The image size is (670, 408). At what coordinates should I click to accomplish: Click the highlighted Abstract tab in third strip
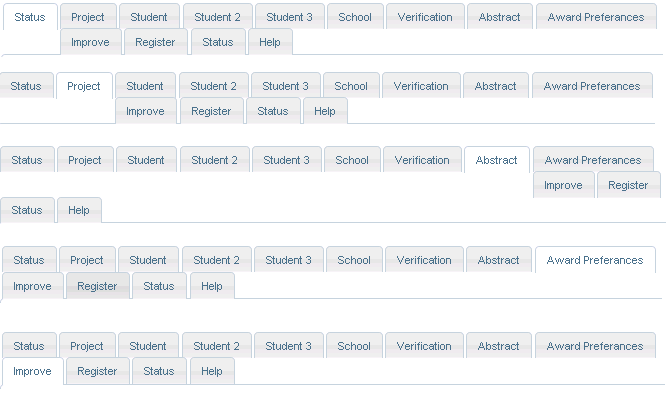click(x=497, y=160)
